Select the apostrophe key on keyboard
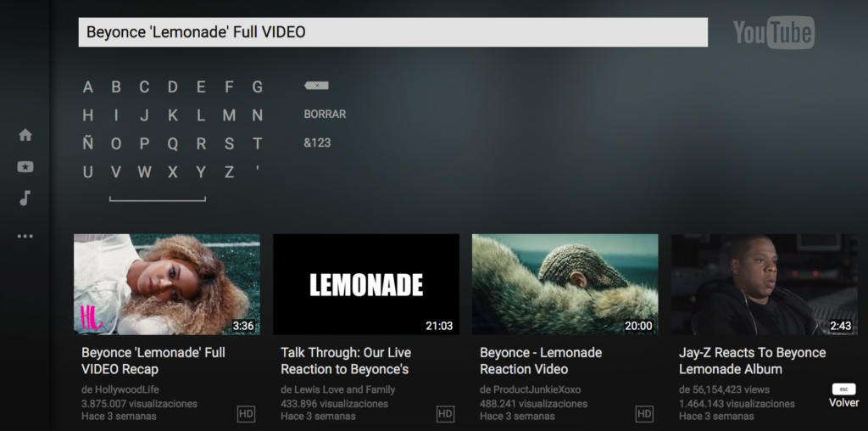This screenshot has width=868, height=431. 258,168
